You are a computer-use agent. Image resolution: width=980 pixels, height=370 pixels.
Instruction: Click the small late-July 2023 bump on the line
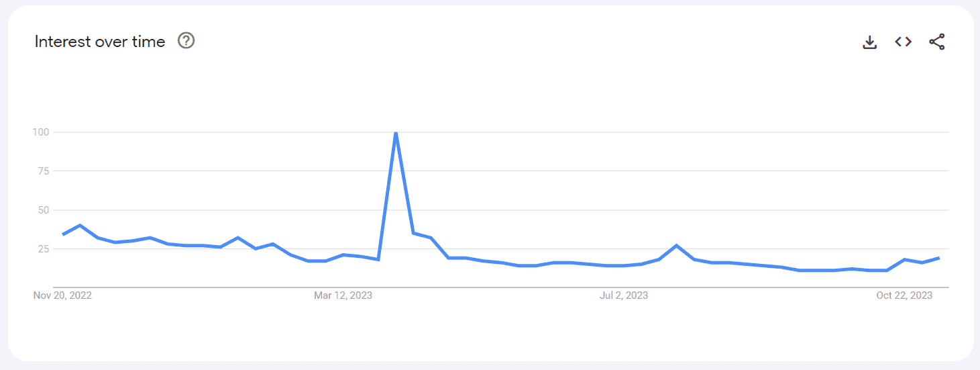(x=676, y=245)
